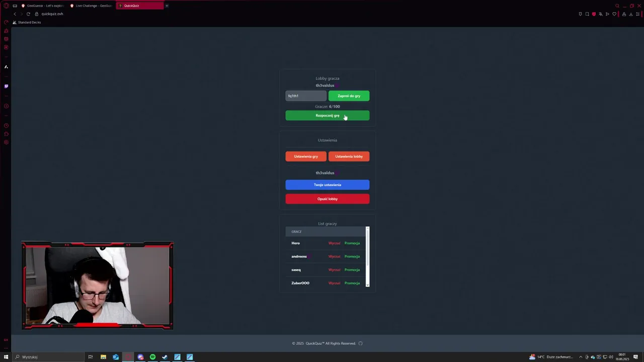Click the Wyszukaj taskbar search box
Viewport: 644px width, 362px height.
coord(48,357)
